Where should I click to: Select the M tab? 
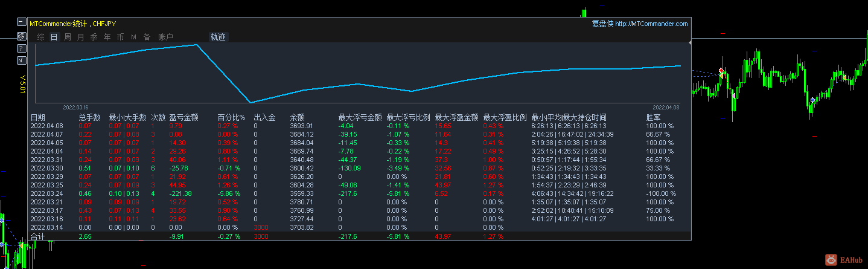coord(133,37)
